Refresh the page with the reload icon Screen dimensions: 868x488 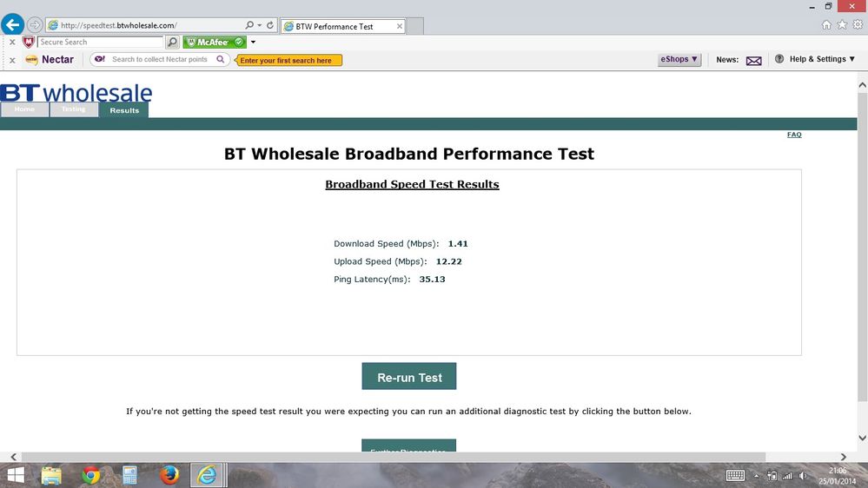(x=270, y=25)
